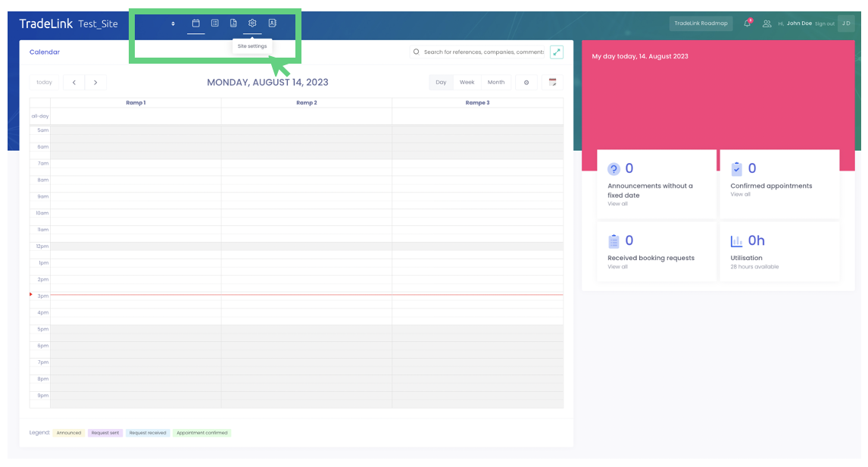Click the Sign out link
Screen dimensions: 868x467
(825, 24)
